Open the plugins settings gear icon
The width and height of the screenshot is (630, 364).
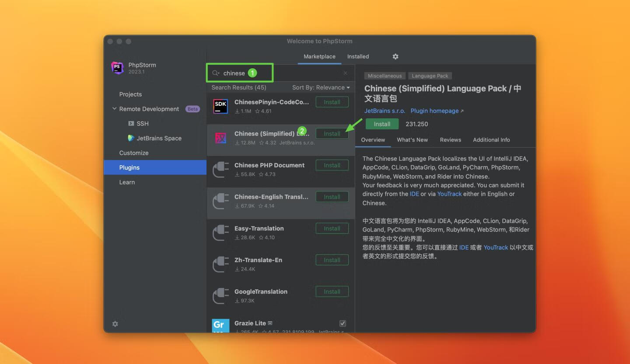pyautogui.click(x=395, y=56)
